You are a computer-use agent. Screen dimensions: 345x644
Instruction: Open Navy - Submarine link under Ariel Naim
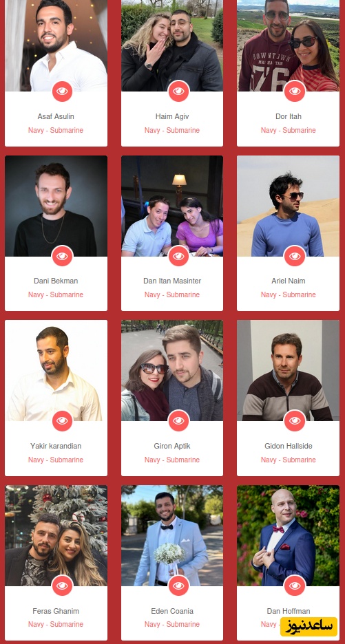tap(289, 294)
